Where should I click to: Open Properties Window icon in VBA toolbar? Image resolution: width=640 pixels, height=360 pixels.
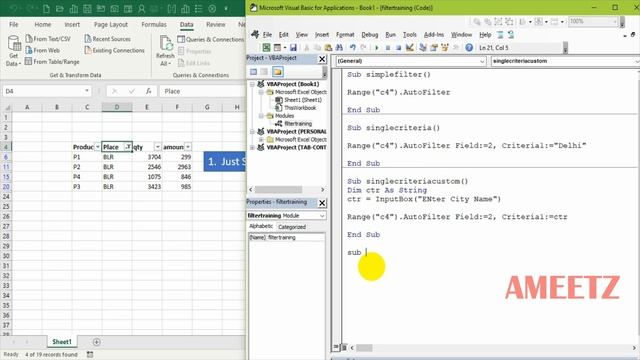pyautogui.click(x=434, y=48)
